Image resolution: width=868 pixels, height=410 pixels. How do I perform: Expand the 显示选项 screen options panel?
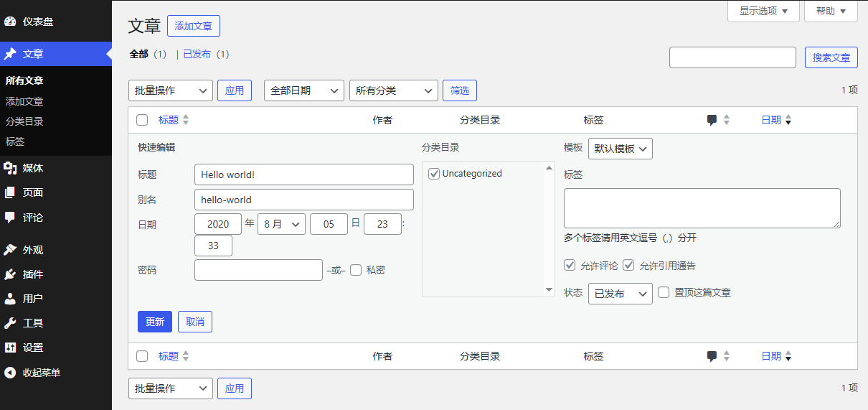click(x=763, y=11)
